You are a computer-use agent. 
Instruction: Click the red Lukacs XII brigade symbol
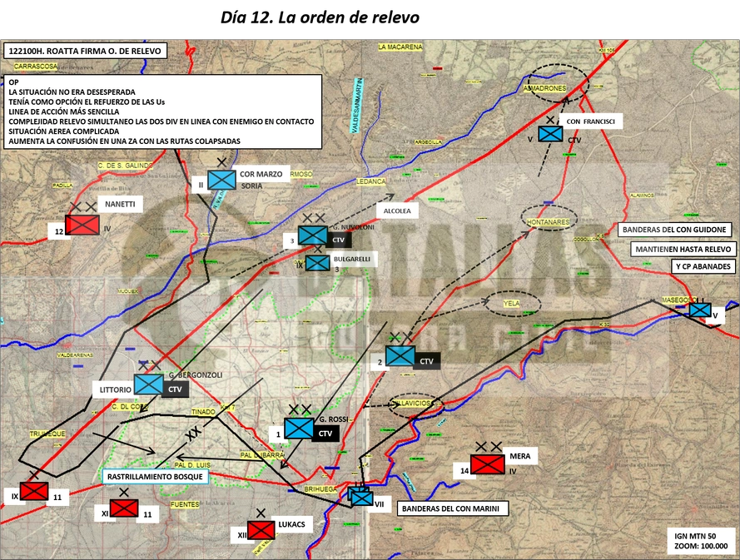261,530
